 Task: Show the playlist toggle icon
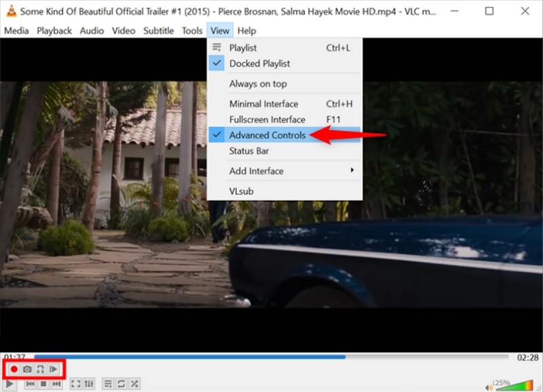pyautogui.click(x=108, y=383)
